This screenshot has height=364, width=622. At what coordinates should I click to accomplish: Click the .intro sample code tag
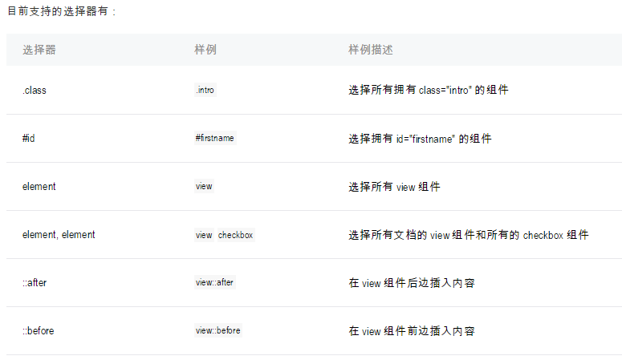point(205,90)
